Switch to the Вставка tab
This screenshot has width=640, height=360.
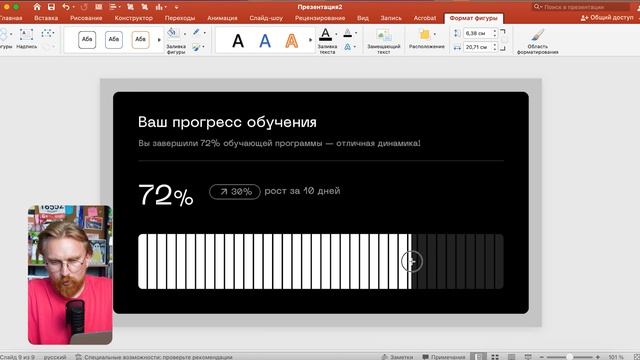(46, 18)
